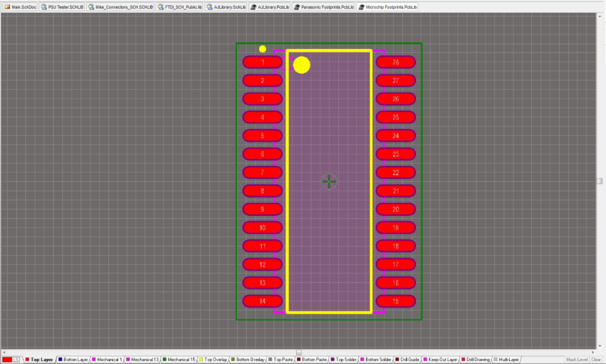Switch to Panasonic Footprints.PcbLib tab
The width and height of the screenshot is (606, 364).
click(x=324, y=6)
